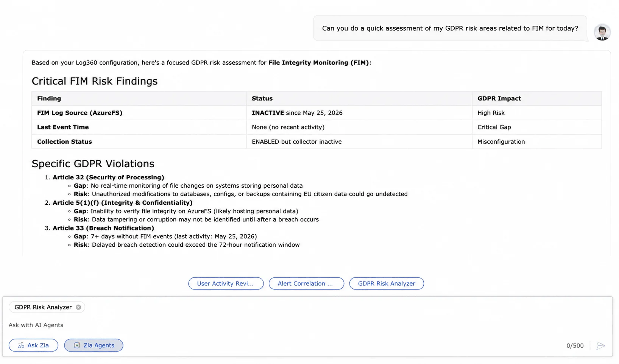Click the verify file integrity on AzureFS line

coord(186,211)
